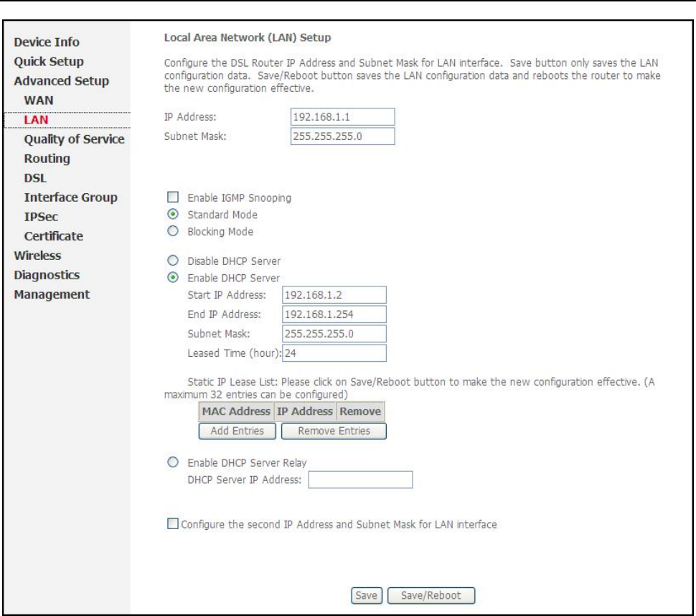Select the Standard Mode radio button

coord(173,214)
